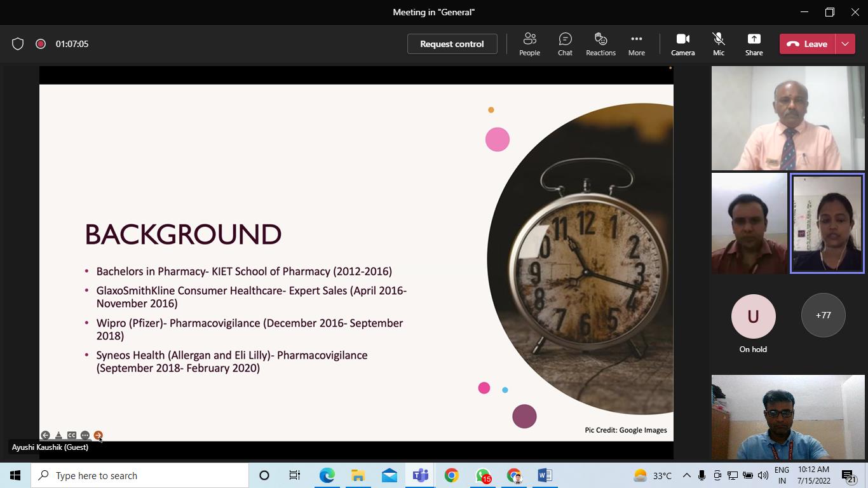Expand the Leave options dropdown arrow
The image size is (868, 488).
[845, 44]
